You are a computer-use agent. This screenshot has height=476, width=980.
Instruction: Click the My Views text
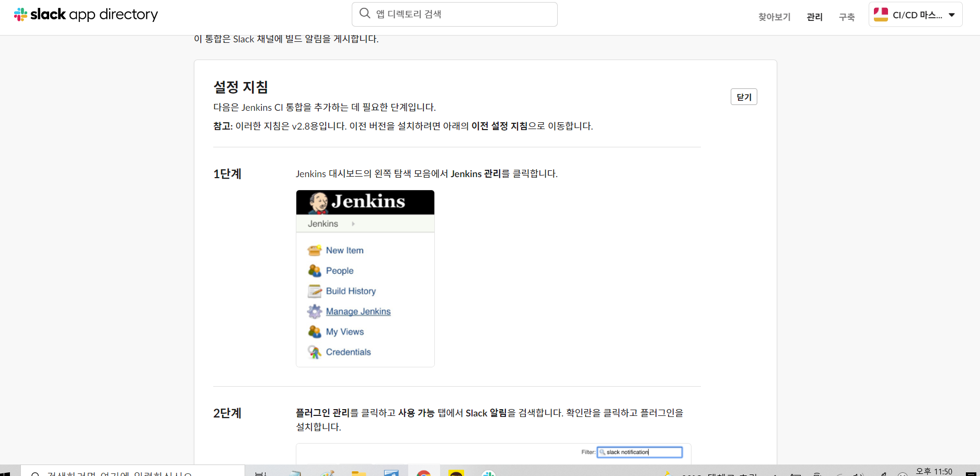coord(344,332)
